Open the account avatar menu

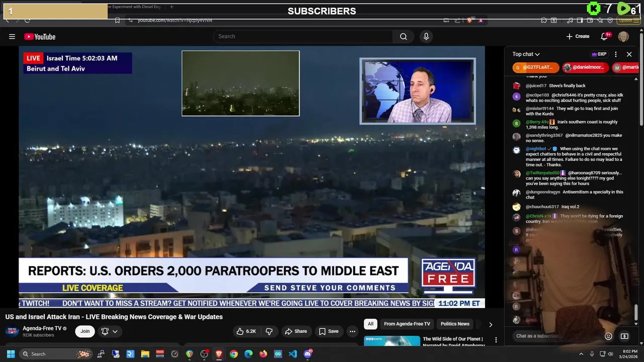pyautogui.click(x=623, y=36)
